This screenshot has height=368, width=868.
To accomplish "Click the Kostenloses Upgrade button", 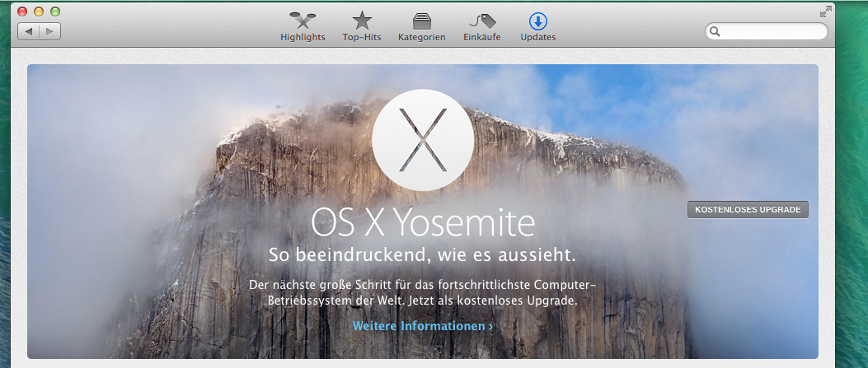I will (x=748, y=209).
